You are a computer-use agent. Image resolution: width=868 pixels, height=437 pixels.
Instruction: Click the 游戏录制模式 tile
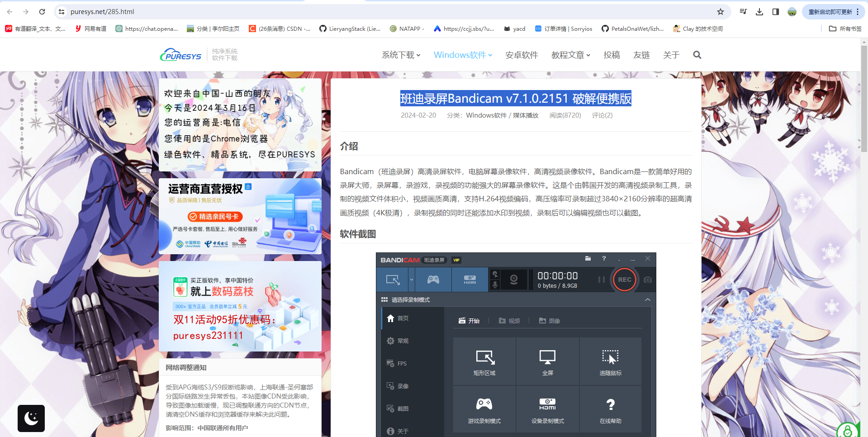pyautogui.click(x=484, y=409)
